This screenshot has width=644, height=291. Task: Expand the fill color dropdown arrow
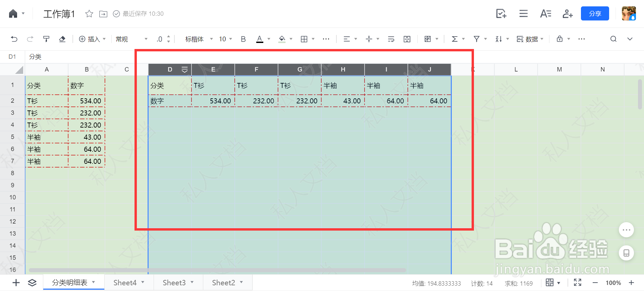tap(291, 39)
